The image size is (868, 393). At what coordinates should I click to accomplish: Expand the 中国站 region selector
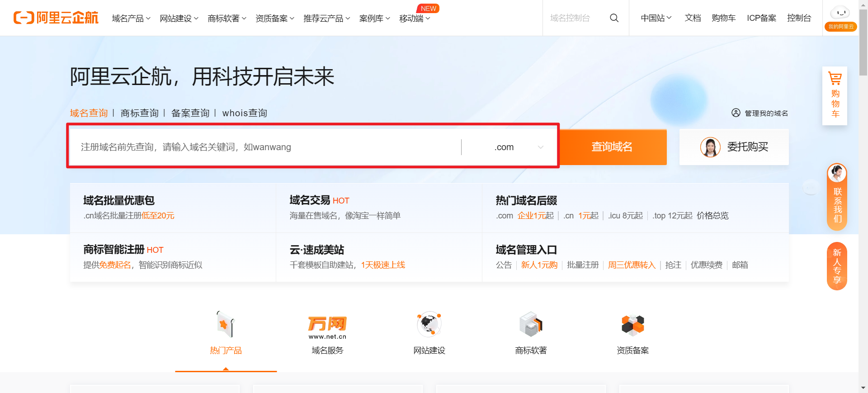pyautogui.click(x=656, y=18)
